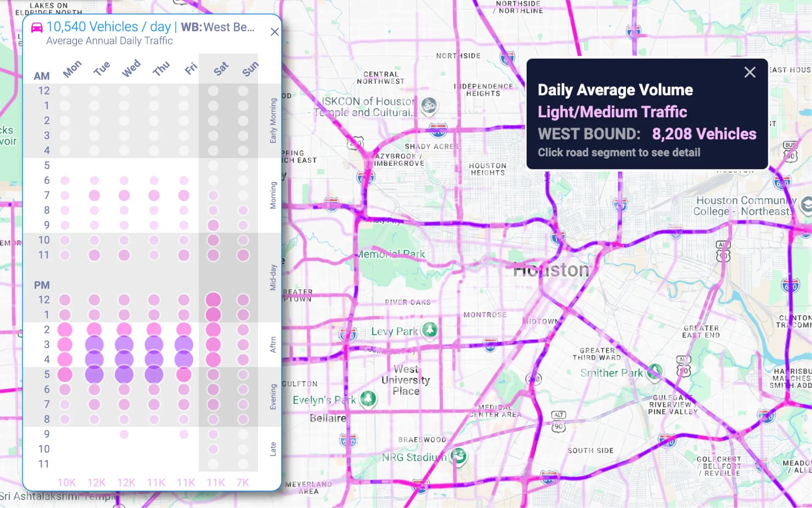Click the NRG Stadium map marker
The width and height of the screenshot is (812, 508).
(x=458, y=456)
